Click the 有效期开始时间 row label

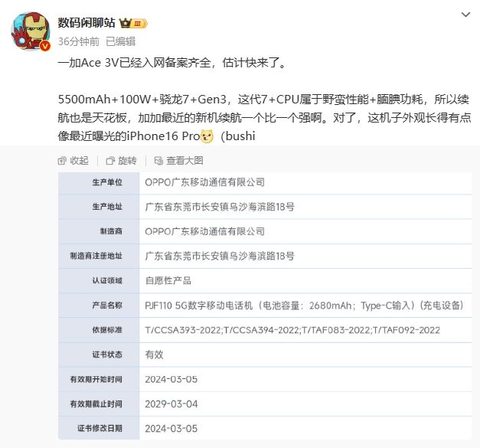tap(96, 379)
